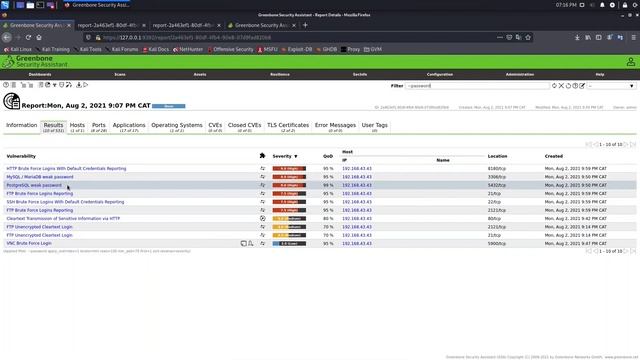The width and height of the screenshot is (640, 360).
Task: Click the download report icon
Action: pyautogui.click(x=79, y=85)
